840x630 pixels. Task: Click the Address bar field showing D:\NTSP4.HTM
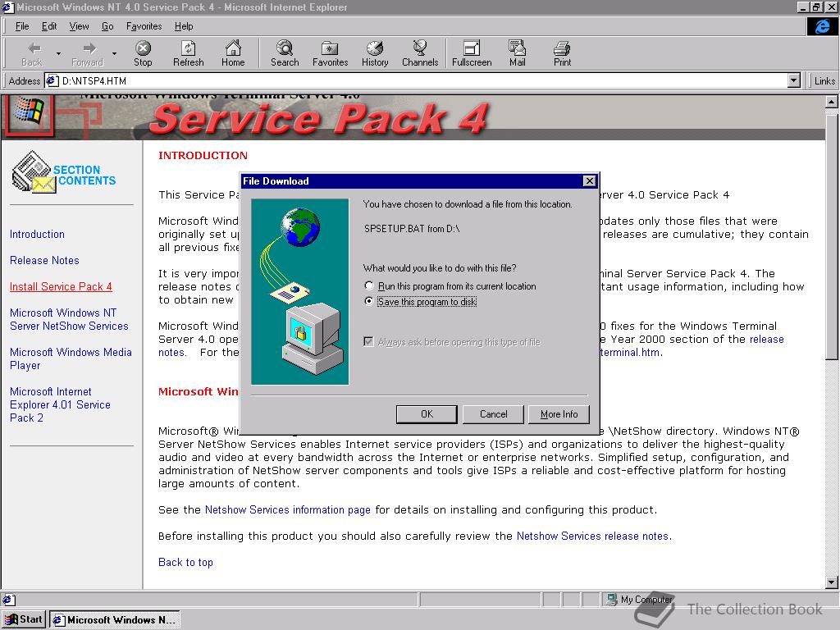[423, 81]
